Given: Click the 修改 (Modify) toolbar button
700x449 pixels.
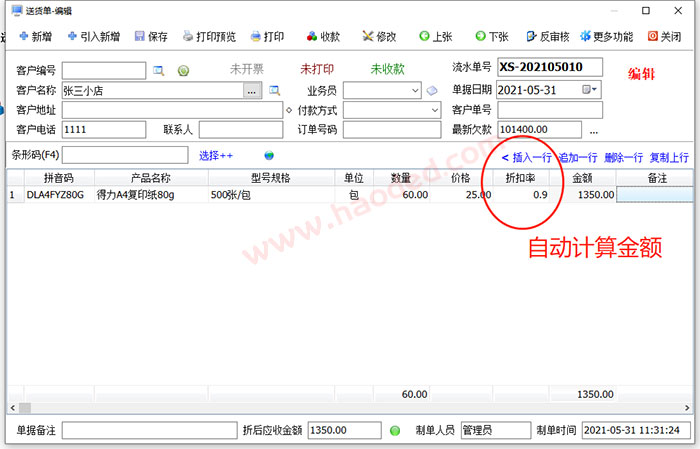Looking at the screenshot, I should tap(379, 37).
